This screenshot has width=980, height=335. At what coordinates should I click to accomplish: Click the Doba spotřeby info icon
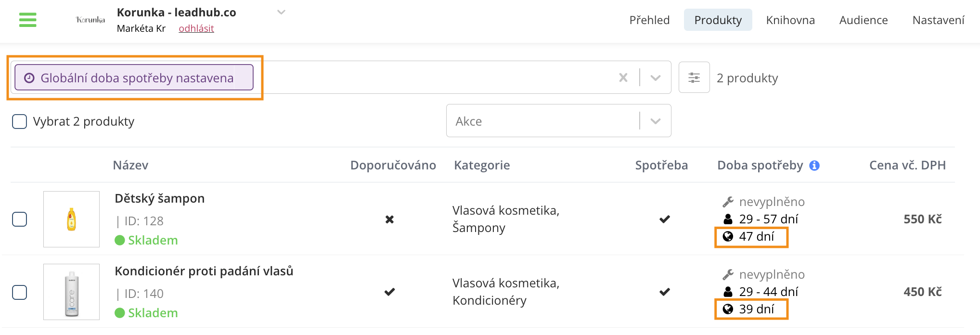(814, 166)
